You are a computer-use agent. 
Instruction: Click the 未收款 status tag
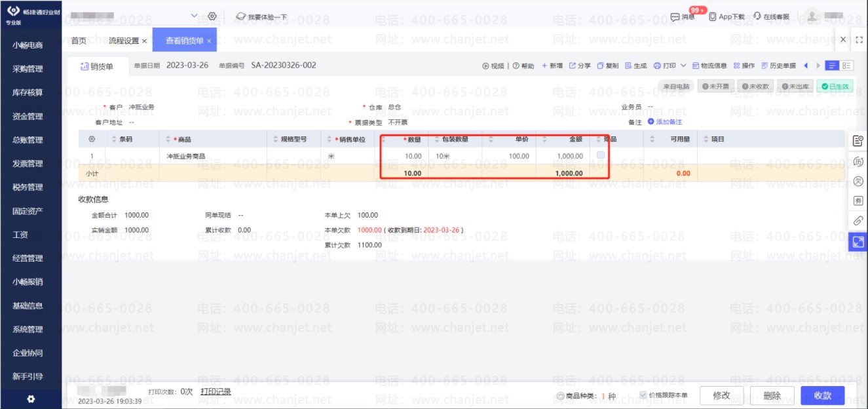(755, 87)
